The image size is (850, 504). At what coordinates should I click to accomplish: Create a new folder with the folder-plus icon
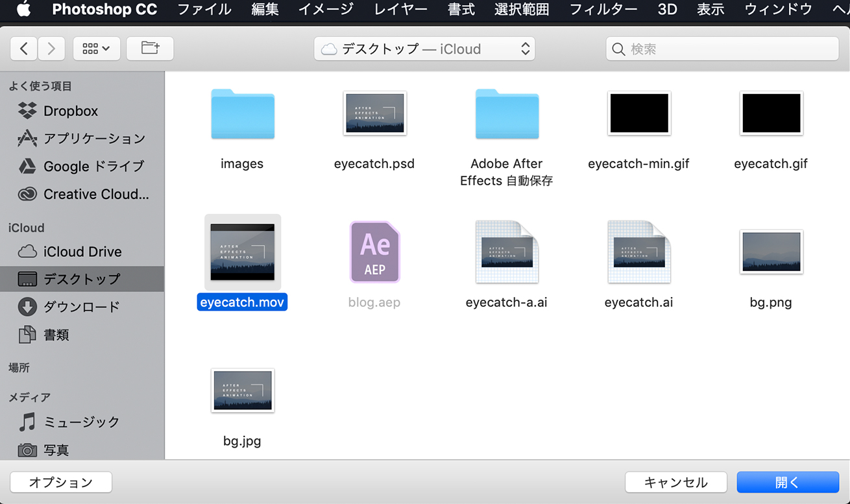click(150, 49)
